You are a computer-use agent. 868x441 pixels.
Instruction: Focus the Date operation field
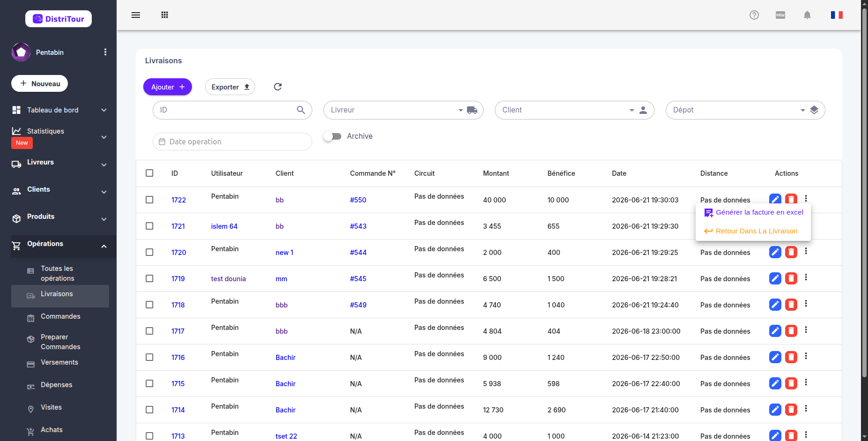[232, 142]
